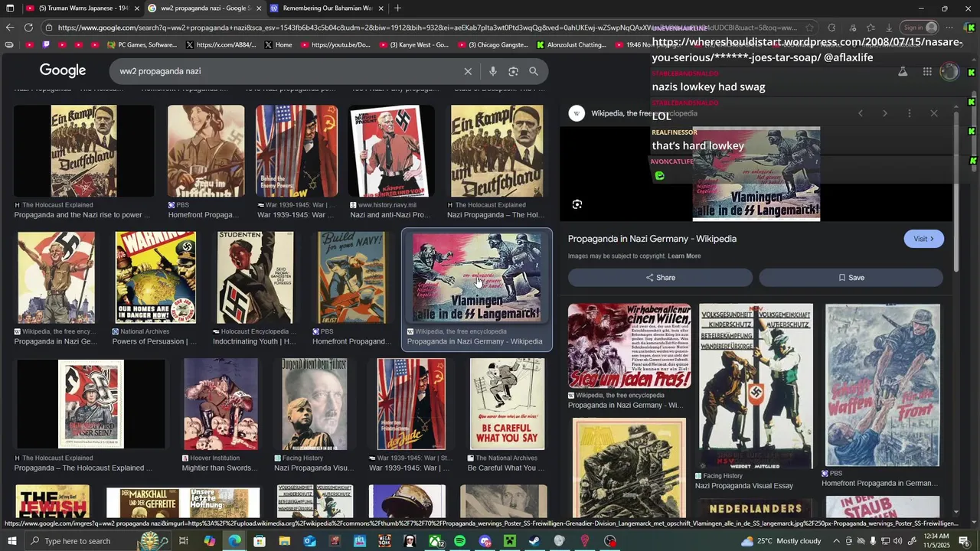Viewport: 980px width, 551px height.
Task: Open Microsoft Store from the taskbar
Action: (x=259, y=541)
